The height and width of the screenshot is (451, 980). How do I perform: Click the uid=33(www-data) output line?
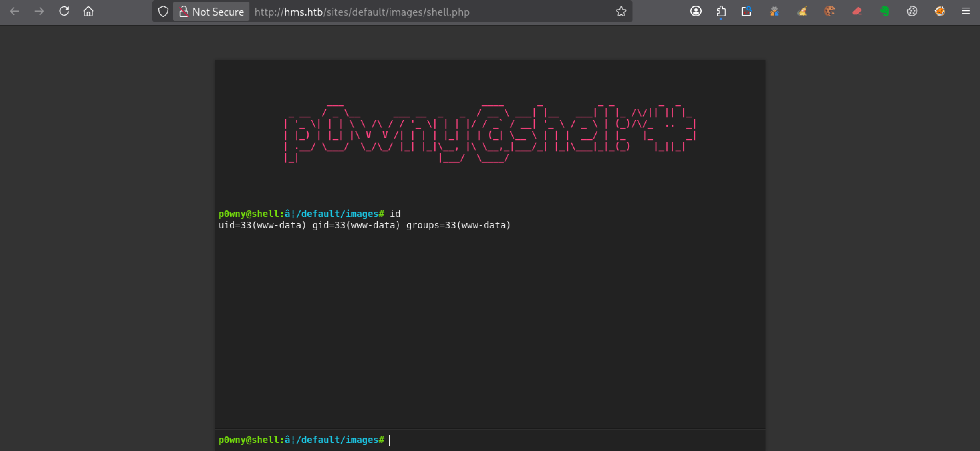(364, 225)
